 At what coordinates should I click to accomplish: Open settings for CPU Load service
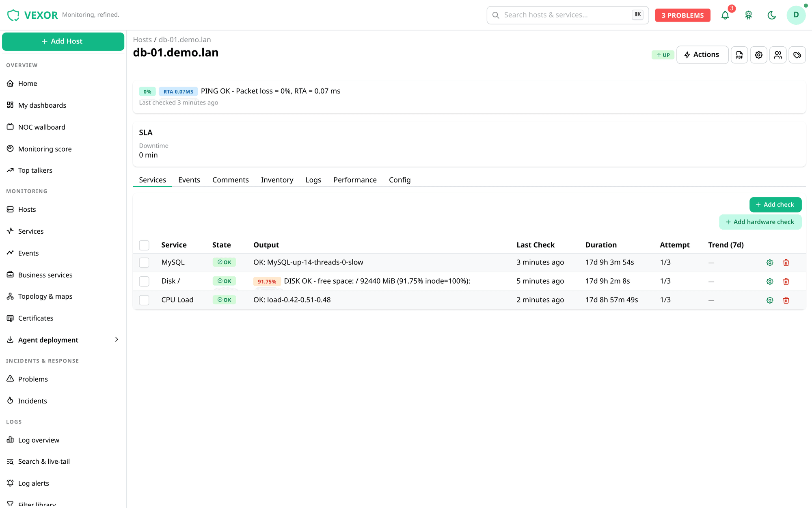click(x=770, y=300)
